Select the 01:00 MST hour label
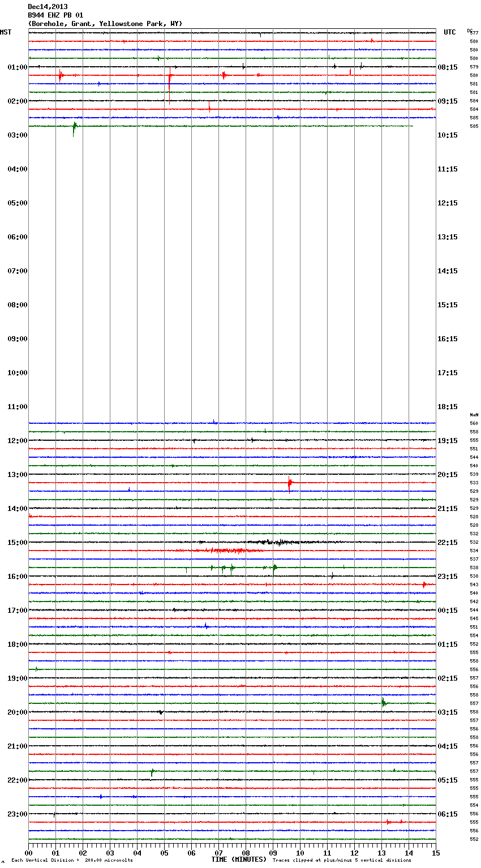481x868 pixels. click(18, 67)
